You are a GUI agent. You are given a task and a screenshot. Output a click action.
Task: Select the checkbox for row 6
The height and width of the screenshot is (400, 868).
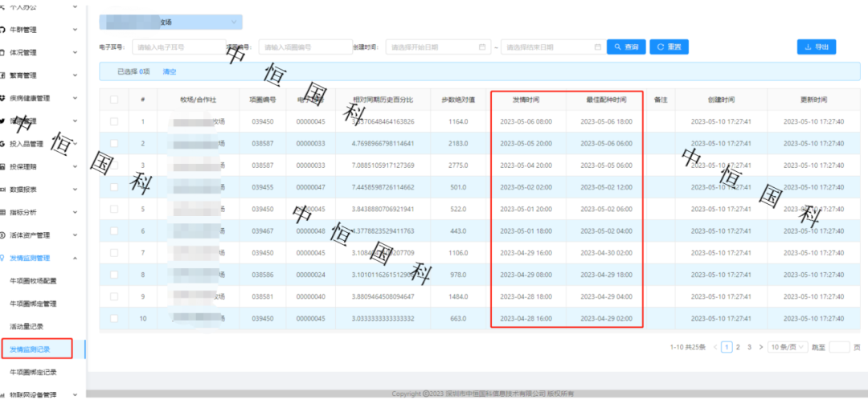click(113, 231)
